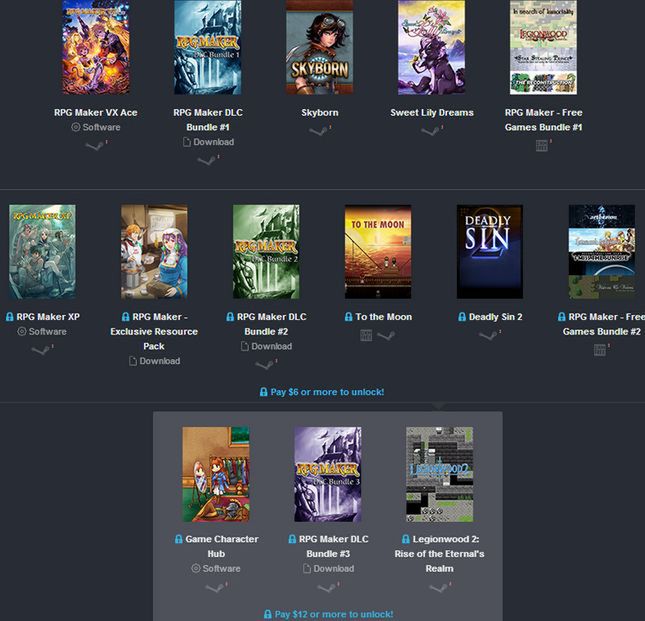Click the lock icon beside To the Moon
Viewport: 645px width, 621px height.
click(x=348, y=317)
